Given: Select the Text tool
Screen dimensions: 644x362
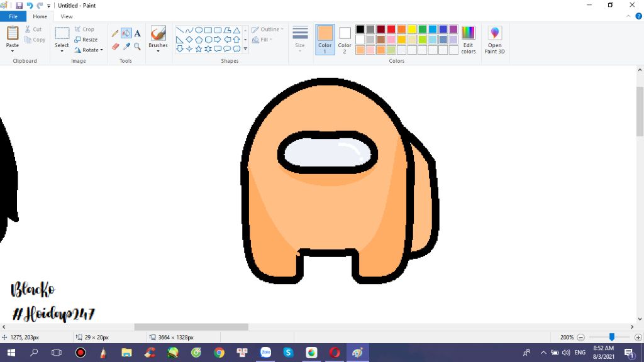Looking at the screenshot, I should coord(138,33).
